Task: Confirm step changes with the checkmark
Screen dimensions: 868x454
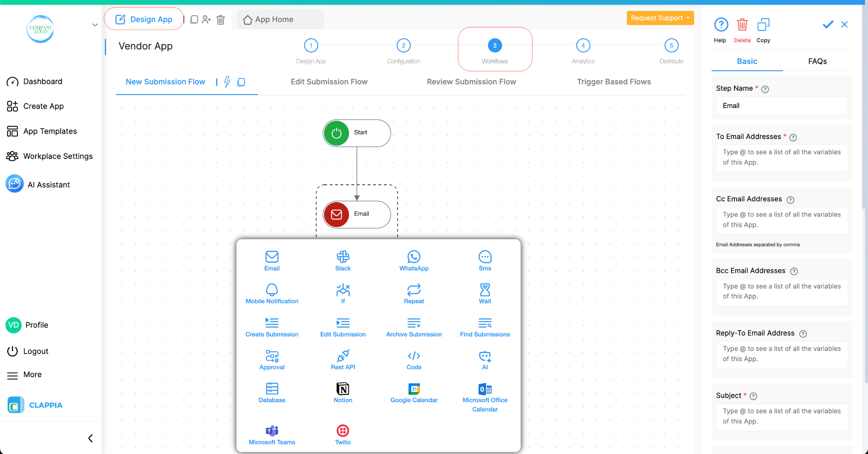Action: (x=827, y=24)
